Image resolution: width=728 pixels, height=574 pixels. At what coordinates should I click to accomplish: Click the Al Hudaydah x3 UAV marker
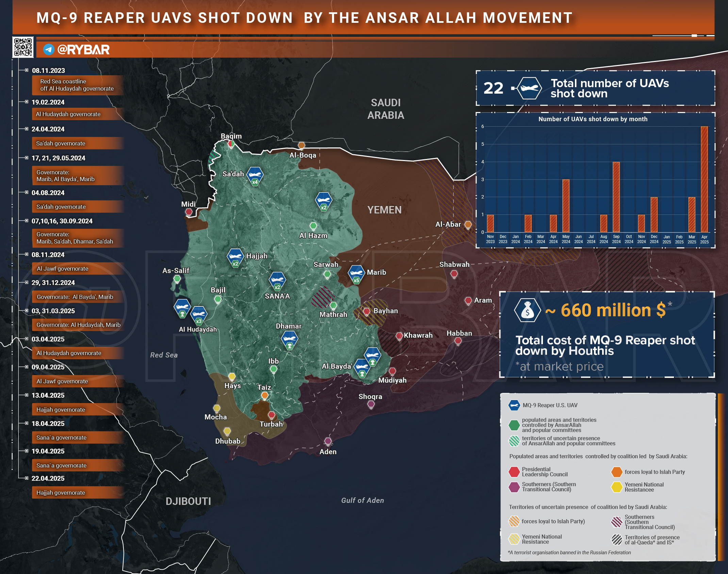pos(198,314)
